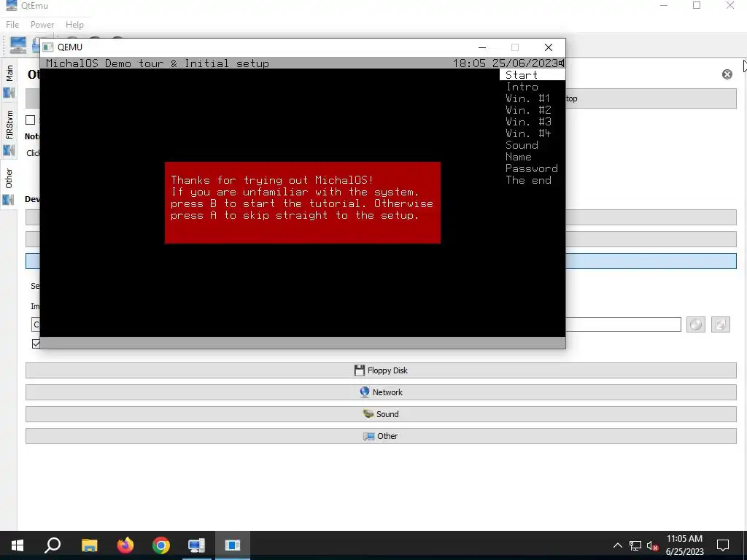This screenshot has width=747, height=560.
Task: Close the QtEmu tab with round X icon
Action: click(x=727, y=74)
